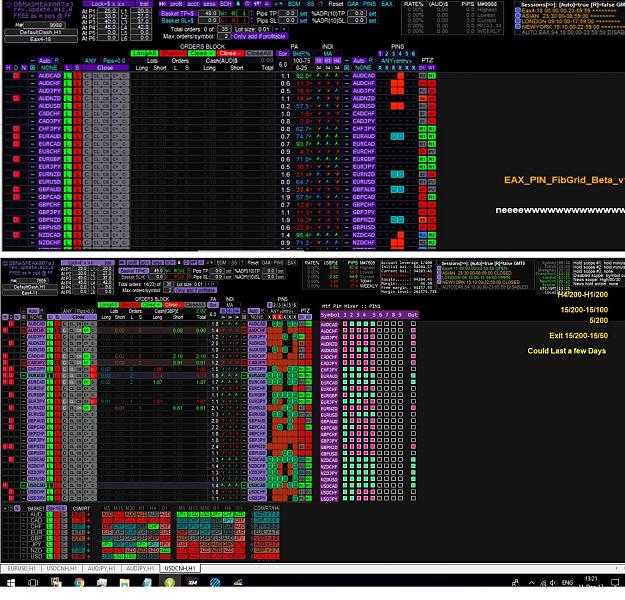Click lot size increase arrow in Eax4-10 dashboard

click(284, 29)
